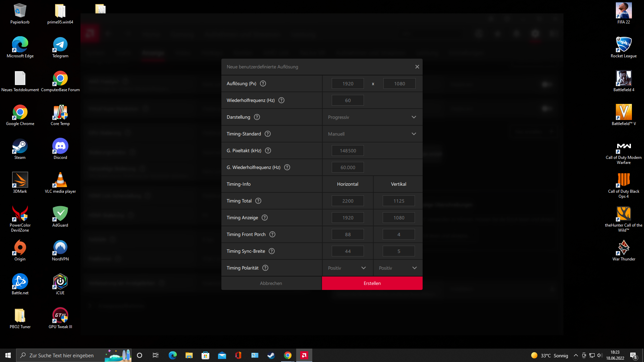Screen dimensions: 644x362
Task: Click help icon beside G. Pixeltakt (kHz)
Action: point(268,150)
